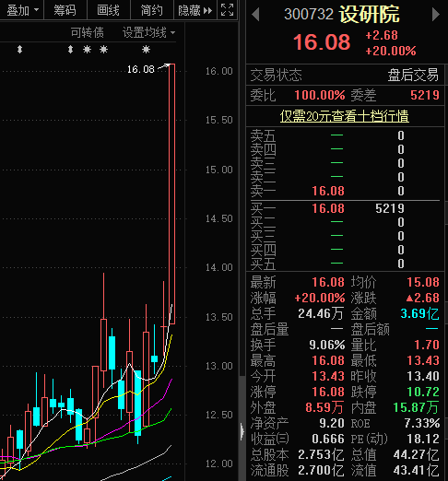Click the ROE value 7.33%
Viewport: 448px width, 481px height.
(422, 423)
